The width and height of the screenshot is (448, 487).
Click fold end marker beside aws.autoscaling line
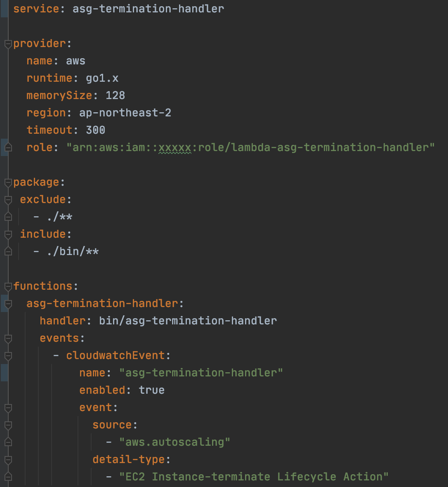coord(8,442)
